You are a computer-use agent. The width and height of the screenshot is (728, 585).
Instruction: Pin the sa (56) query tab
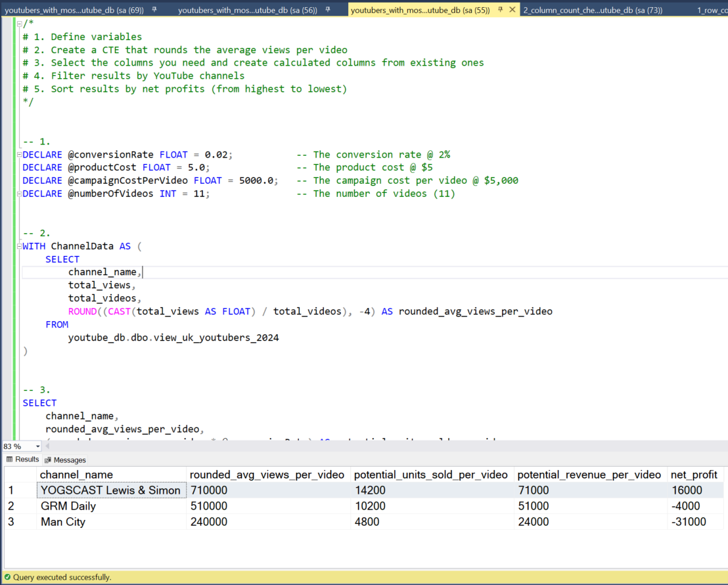point(328,10)
